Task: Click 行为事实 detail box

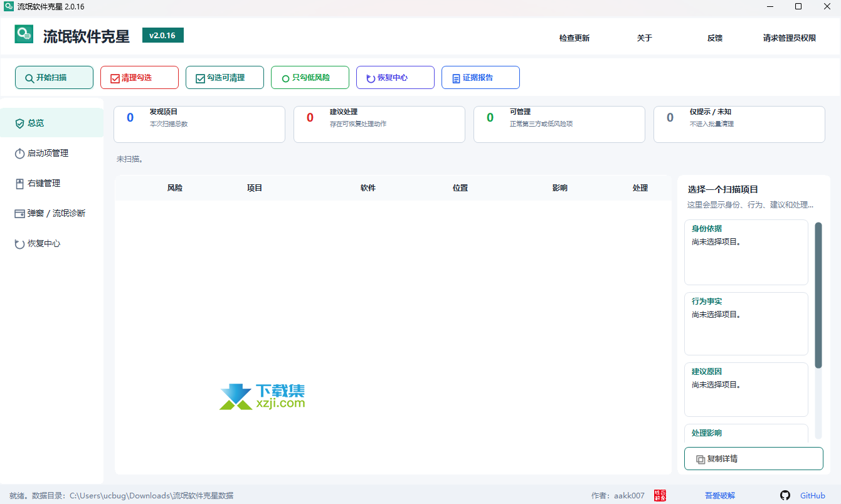Action: [x=746, y=323]
